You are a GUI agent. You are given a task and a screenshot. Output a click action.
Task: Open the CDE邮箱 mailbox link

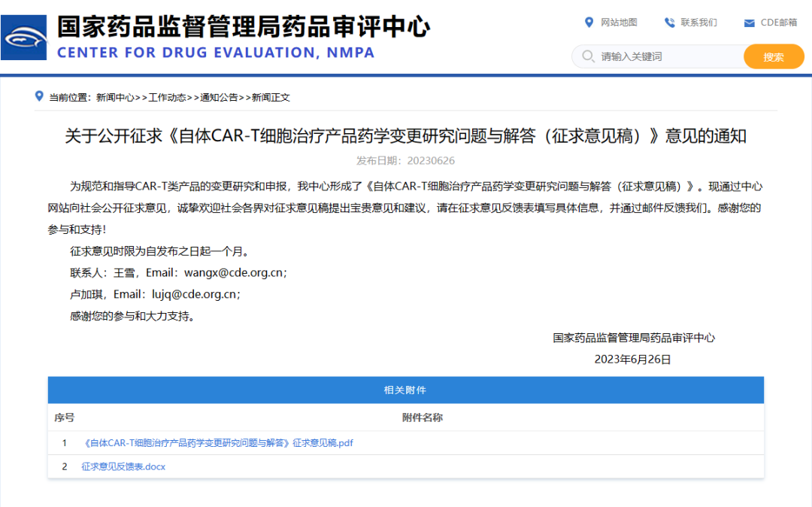click(778, 23)
